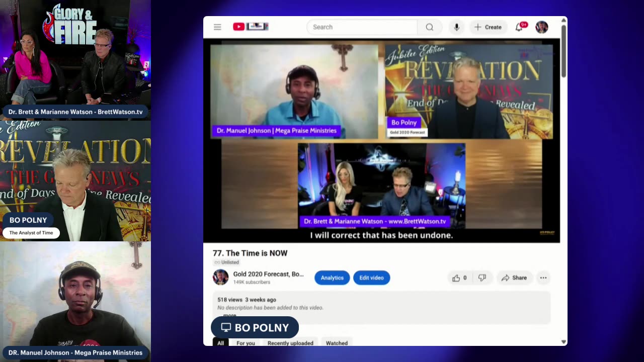Open Gold 2020 Forecast channel avatar
Viewport: 644px width, 362px height.
[x=220, y=278]
